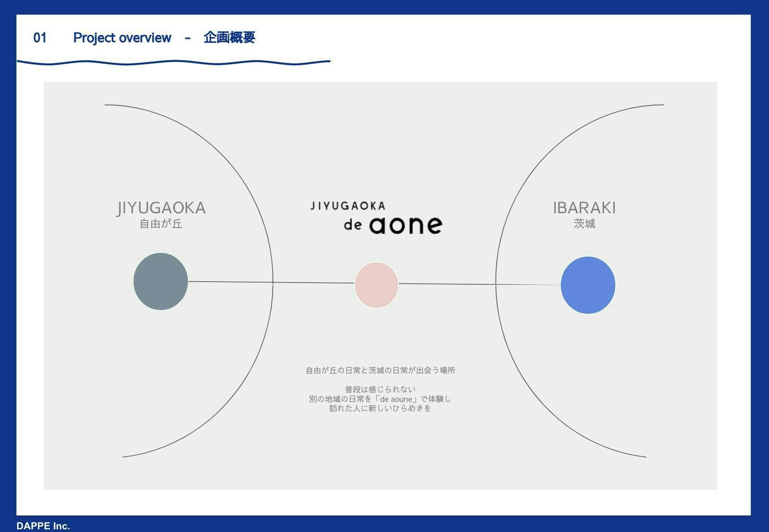The height and width of the screenshot is (532, 769).
Task: Click the IBARAKI heading
Action: [584, 208]
